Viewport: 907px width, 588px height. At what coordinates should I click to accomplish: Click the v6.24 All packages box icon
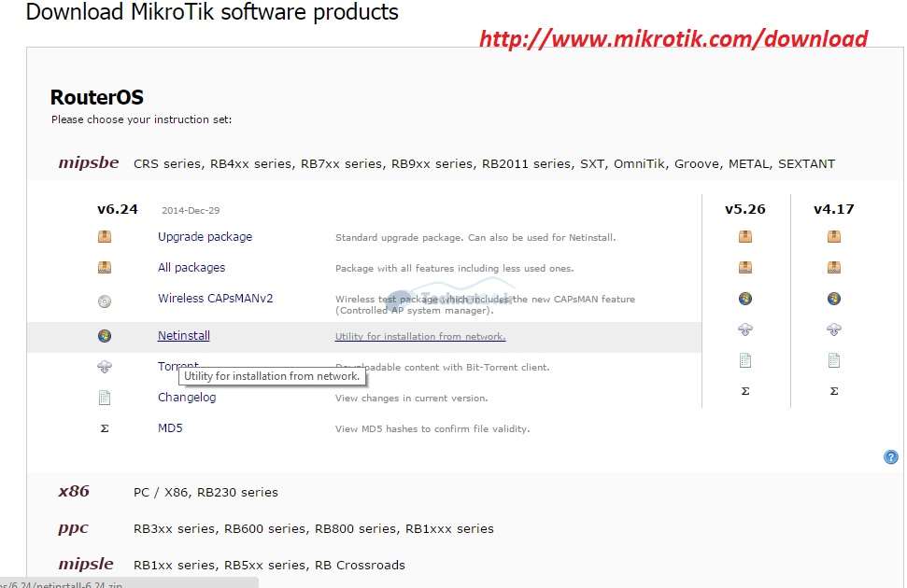[x=105, y=267]
